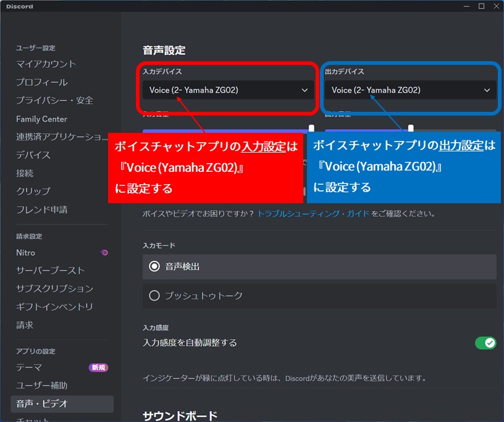This screenshot has width=504, height=422.
Task: Click the 入力モード label
Action: click(159, 245)
